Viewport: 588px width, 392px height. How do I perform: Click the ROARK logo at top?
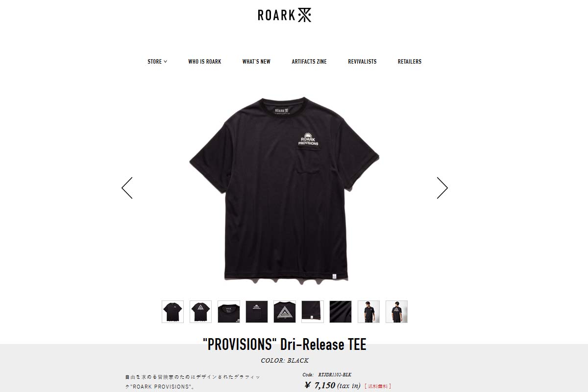(x=285, y=15)
